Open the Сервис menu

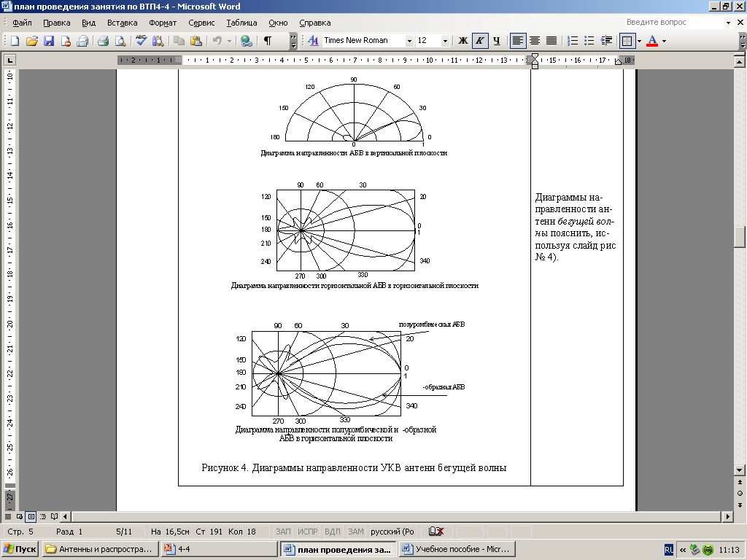click(201, 23)
